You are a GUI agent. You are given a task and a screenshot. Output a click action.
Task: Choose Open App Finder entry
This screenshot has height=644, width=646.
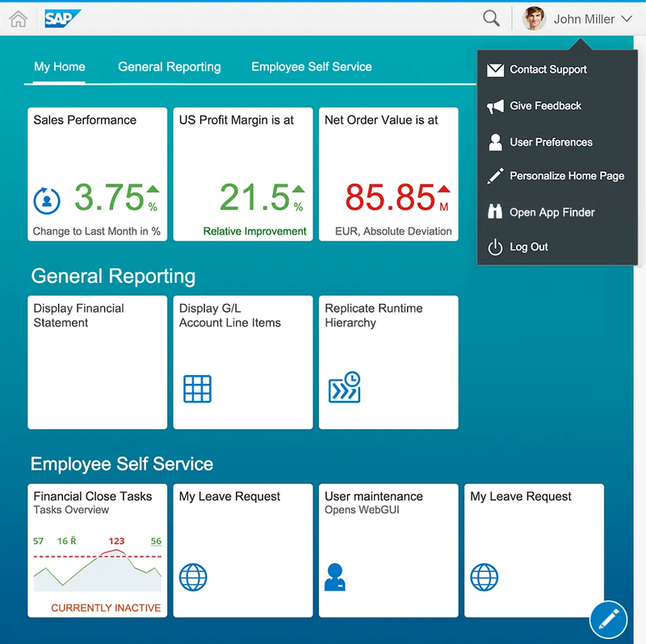(x=557, y=212)
